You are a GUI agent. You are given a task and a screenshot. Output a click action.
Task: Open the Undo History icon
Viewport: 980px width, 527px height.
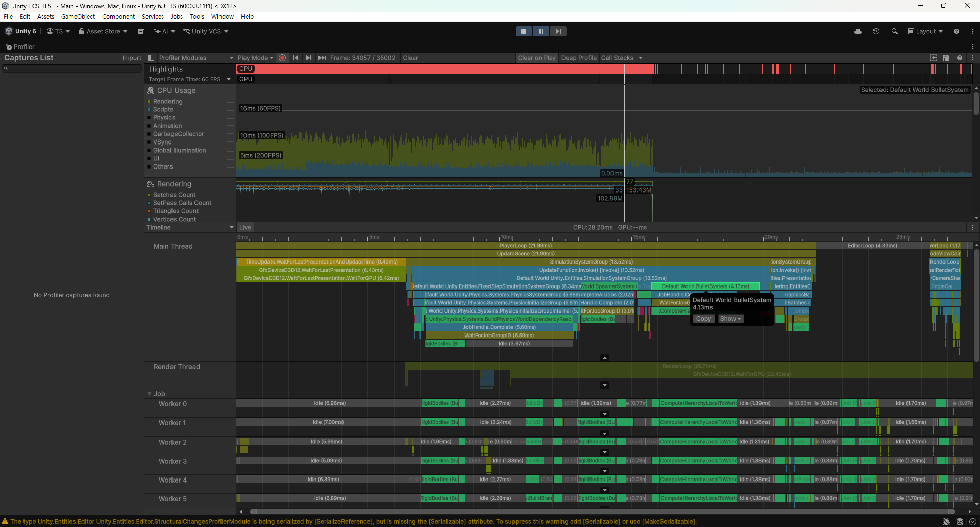point(876,31)
